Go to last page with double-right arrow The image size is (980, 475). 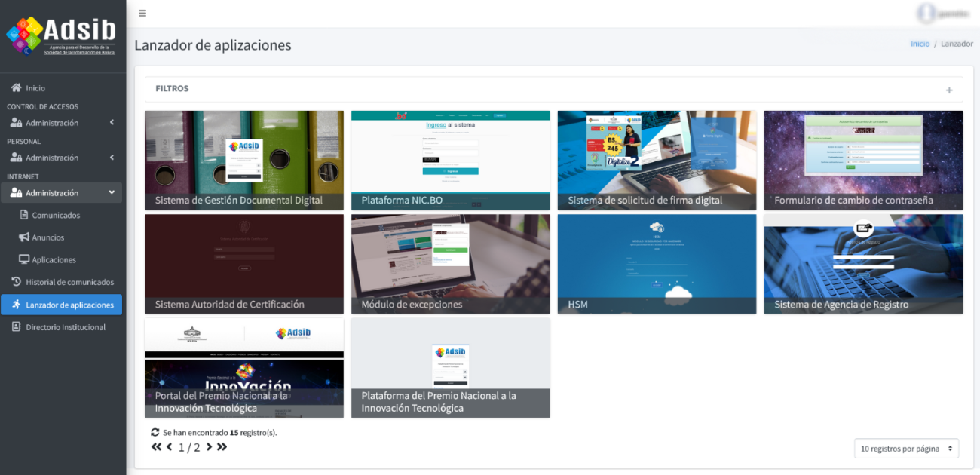[x=222, y=447]
